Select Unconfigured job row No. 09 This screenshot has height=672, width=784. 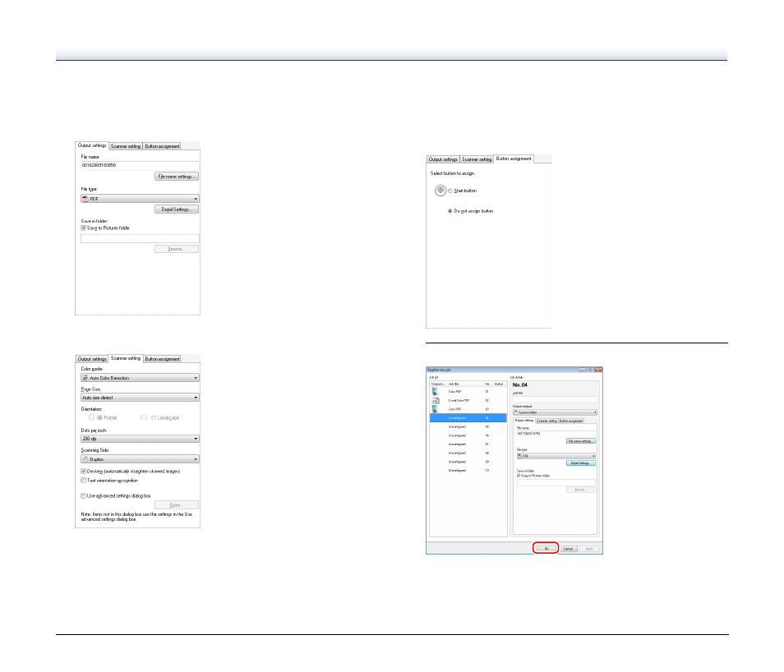click(x=468, y=462)
